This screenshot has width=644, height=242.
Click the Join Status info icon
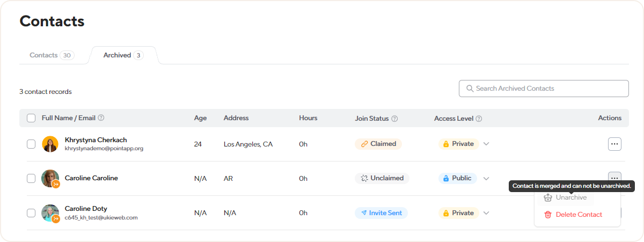394,119
